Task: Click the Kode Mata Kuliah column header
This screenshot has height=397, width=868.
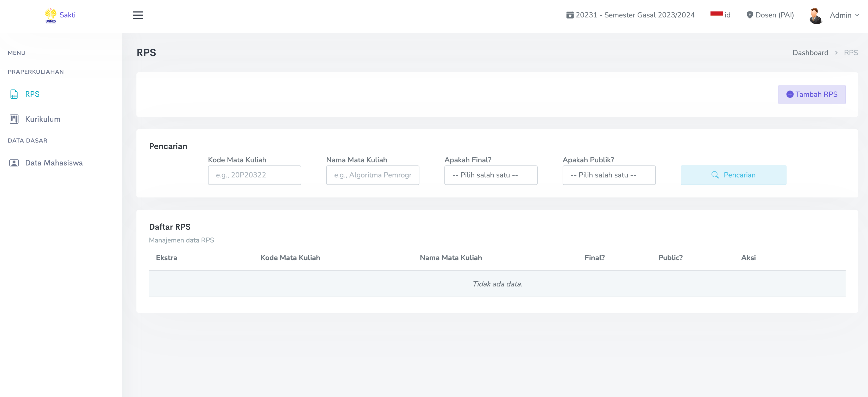Action: tap(290, 258)
